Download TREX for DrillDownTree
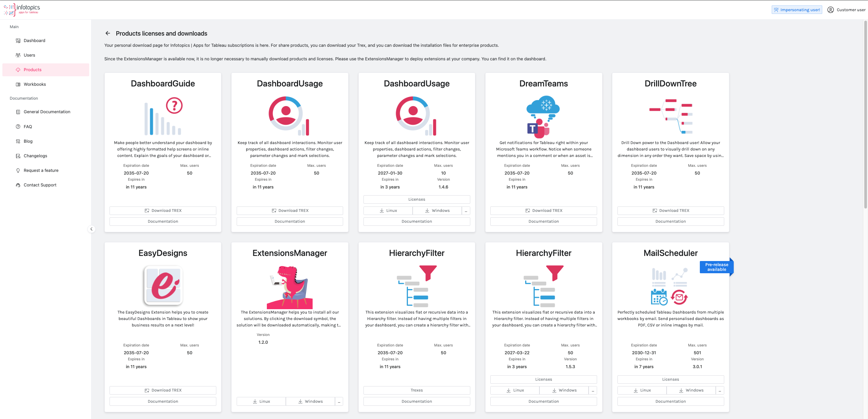This screenshot has height=419, width=868. (x=671, y=211)
